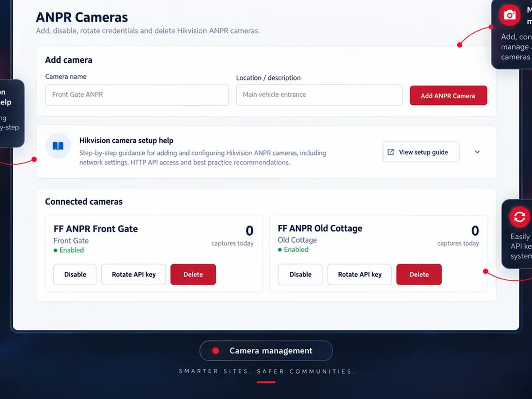Click the Add ANPR Camera button
The width and height of the screenshot is (532, 399).
pyautogui.click(x=448, y=96)
